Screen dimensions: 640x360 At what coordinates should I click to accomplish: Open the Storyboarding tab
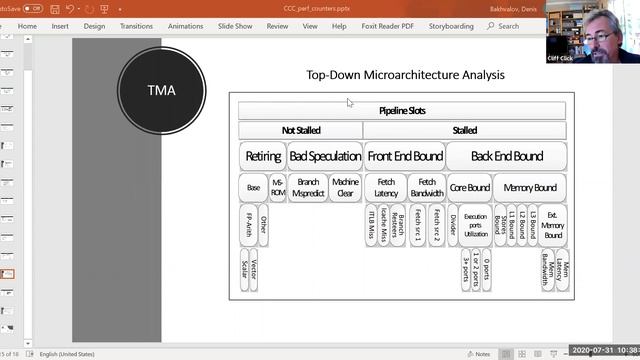tap(451, 26)
